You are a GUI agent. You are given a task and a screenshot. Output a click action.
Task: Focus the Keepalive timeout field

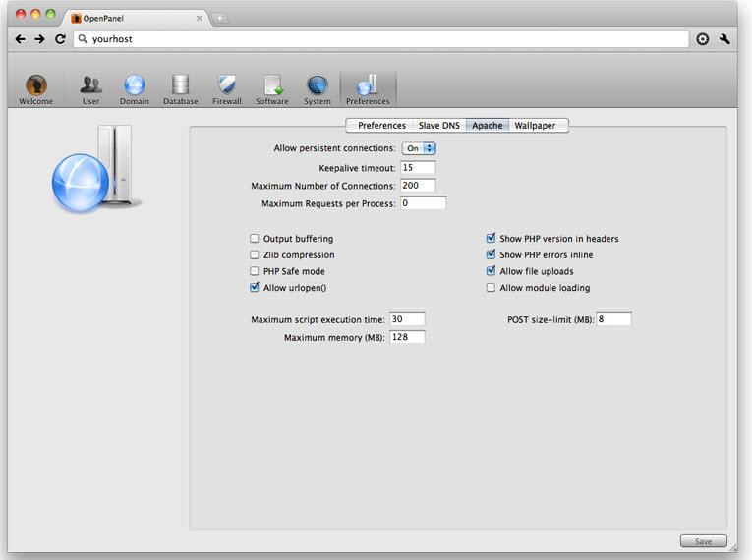click(x=418, y=167)
